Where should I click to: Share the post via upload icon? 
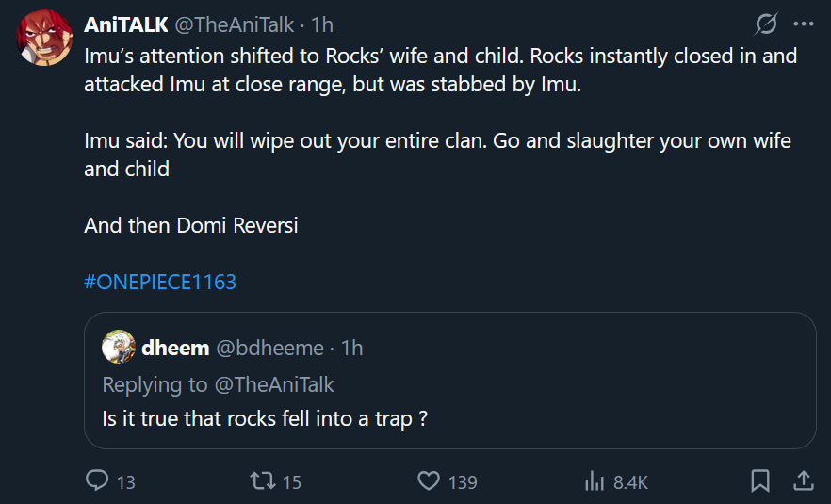point(803,481)
